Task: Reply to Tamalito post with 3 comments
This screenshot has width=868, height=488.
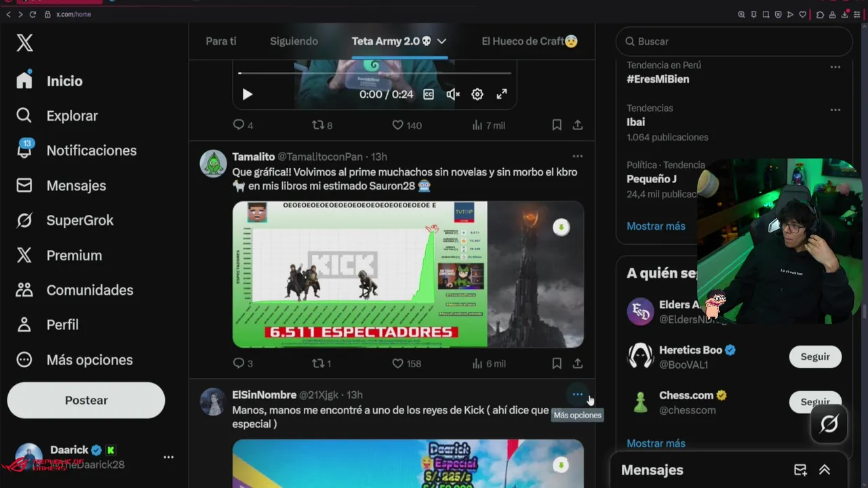Action: (x=243, y=363)
